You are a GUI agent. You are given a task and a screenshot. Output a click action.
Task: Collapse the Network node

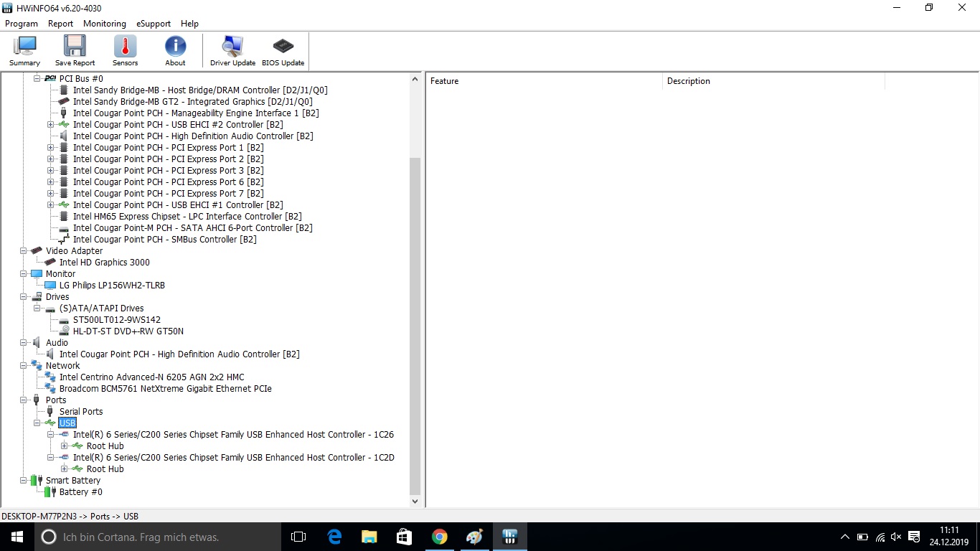[24, 366]
